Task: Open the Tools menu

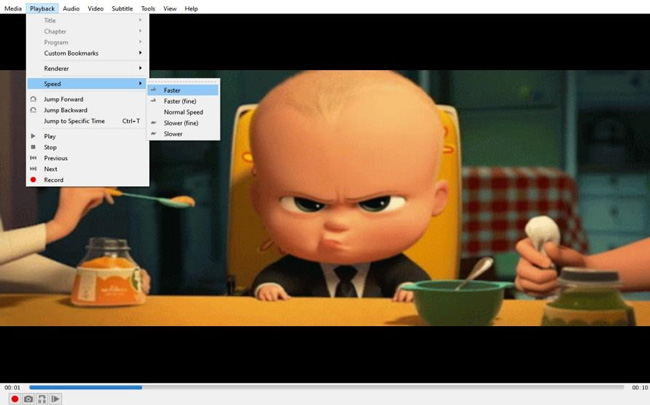Action: [148, 8]
